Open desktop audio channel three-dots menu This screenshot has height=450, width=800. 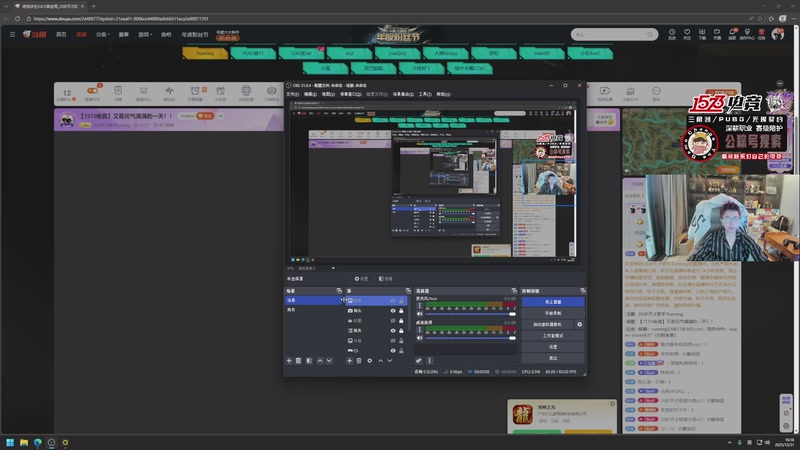420,330
